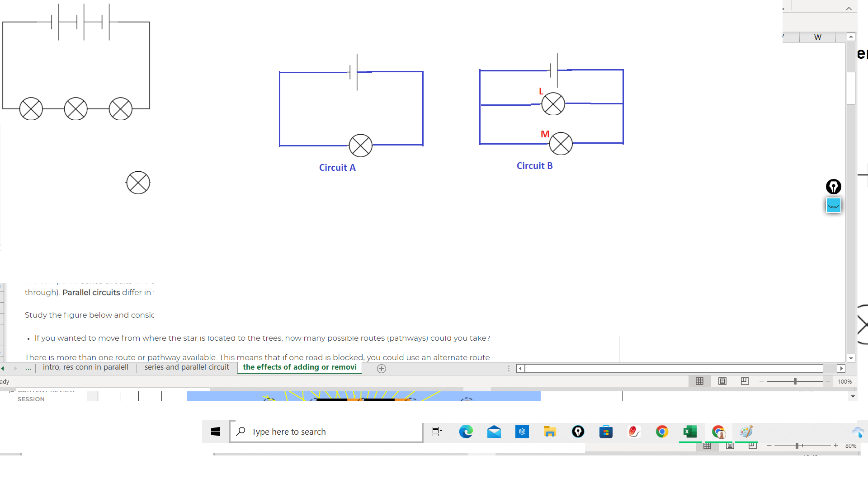Click the Page Layout view icon
Image resolution: width=868 pixels, height=488 pixels.
(722, 381)
